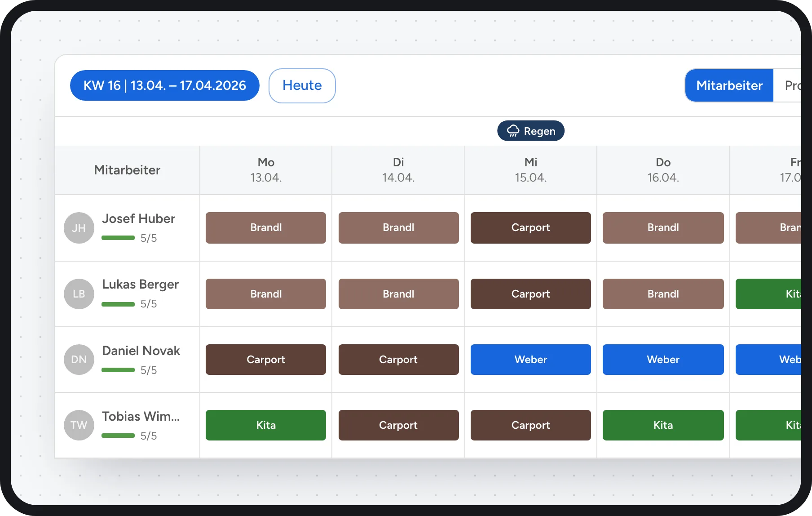This screenshot has height=516, width=812.
Task: Click the name Daniel Novak
Action: (x=141, y=351)
